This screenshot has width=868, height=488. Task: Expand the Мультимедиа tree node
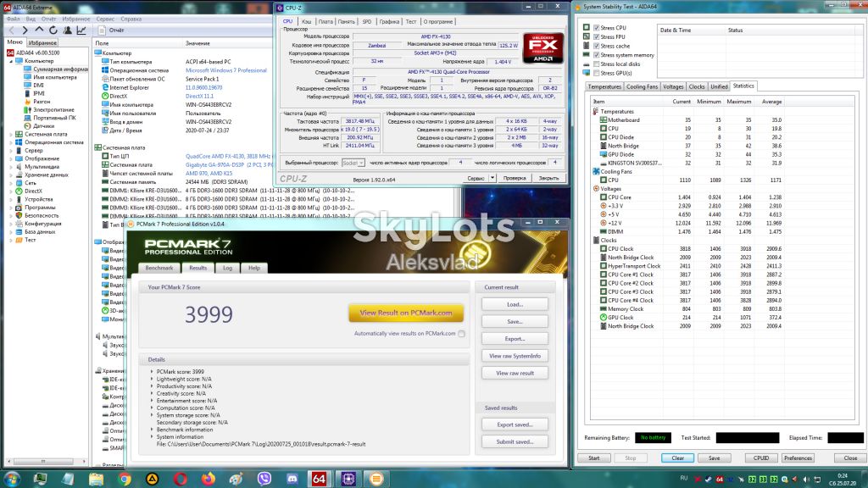click(11, 167)
